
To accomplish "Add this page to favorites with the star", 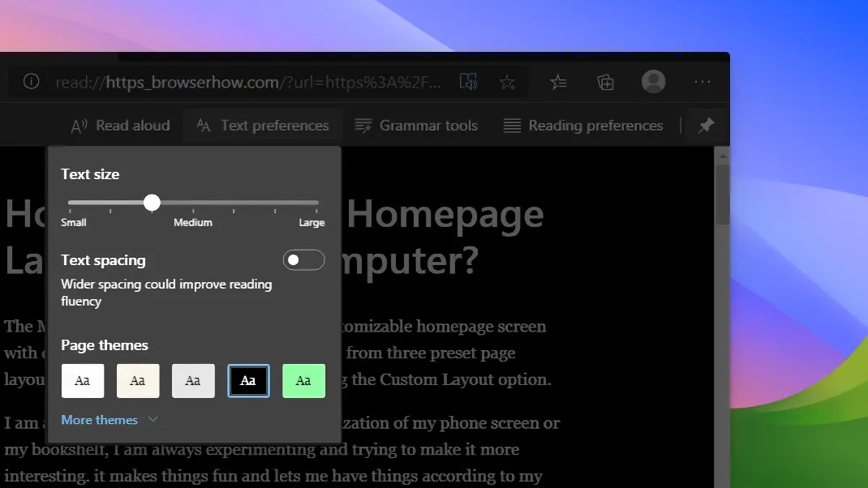I will [x=508, y=81].
